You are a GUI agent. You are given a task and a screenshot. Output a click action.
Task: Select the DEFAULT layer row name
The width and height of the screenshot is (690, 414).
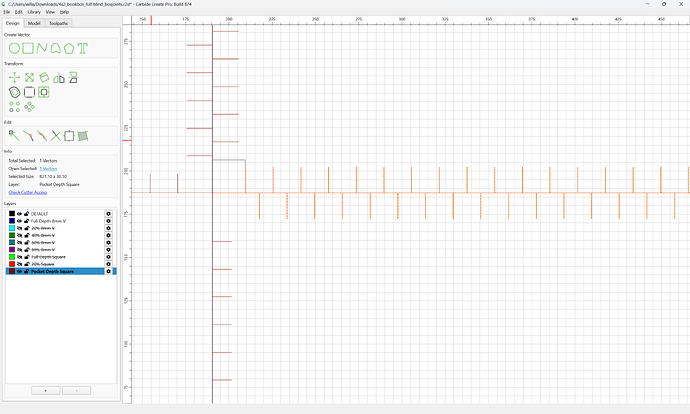coord(40,214)
